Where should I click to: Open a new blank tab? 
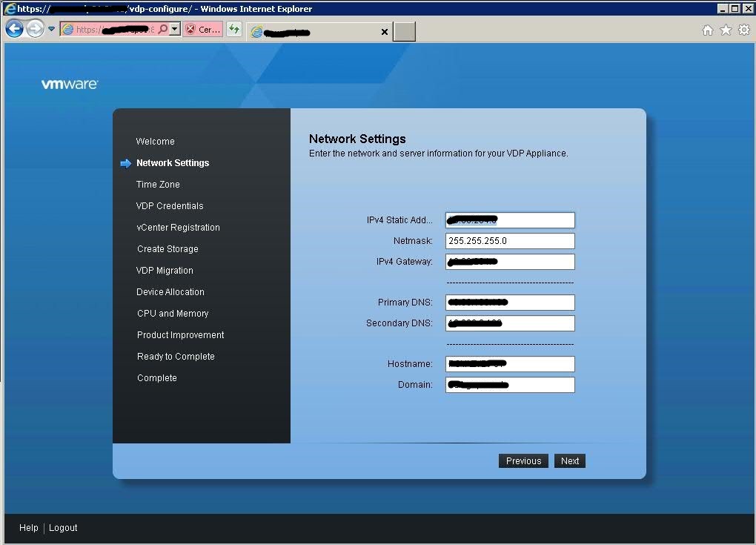(404, 32)
